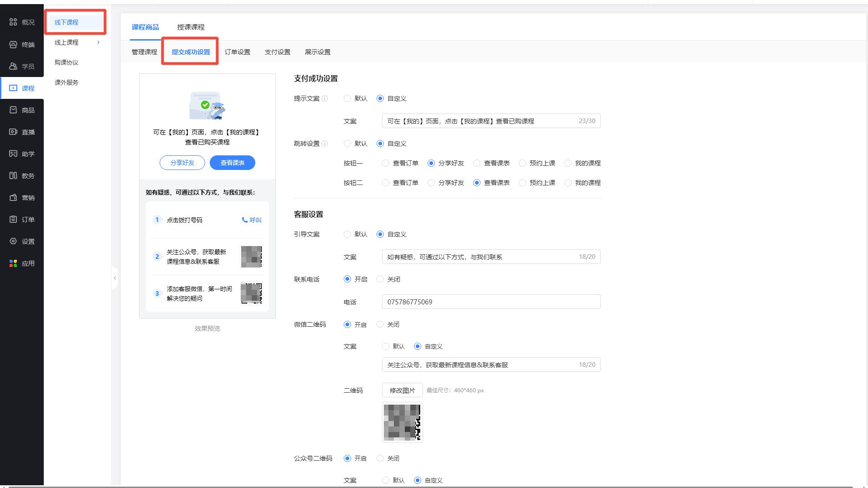Switch 公众号二维码 文案 to 默认
868x488 pixels.
pos(385,480)
